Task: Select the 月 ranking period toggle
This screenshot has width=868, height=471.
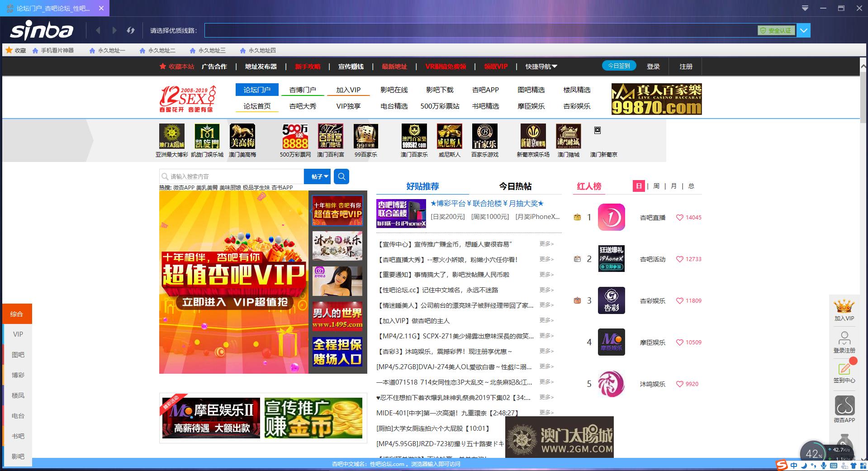Action: [x=674, y=186]
